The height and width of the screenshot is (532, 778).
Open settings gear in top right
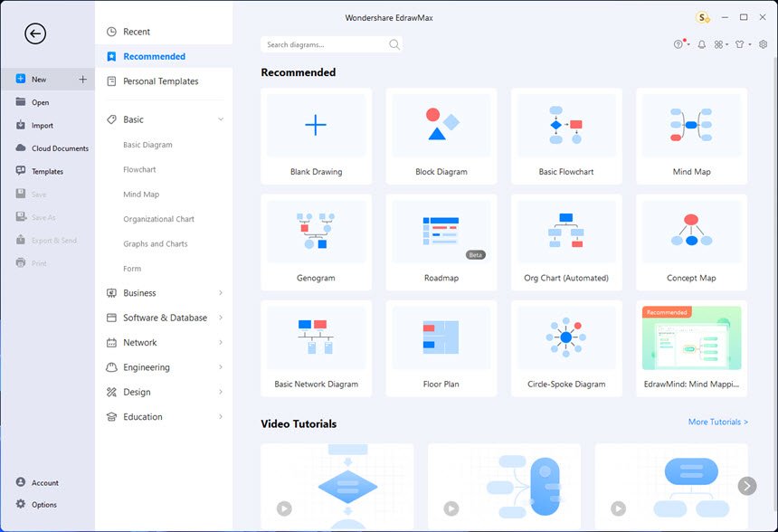tap(764, 44)
